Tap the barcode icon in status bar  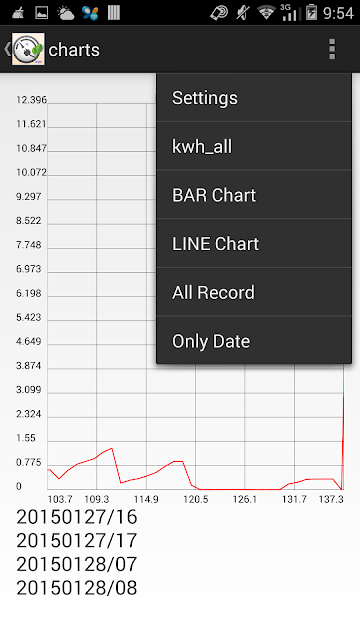[x=114, y=13]
